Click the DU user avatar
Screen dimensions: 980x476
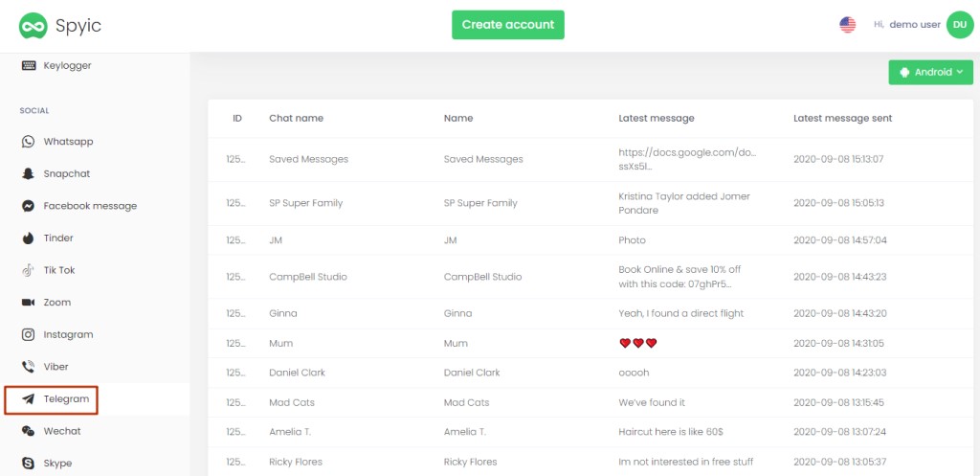click(x=960, y=25)
